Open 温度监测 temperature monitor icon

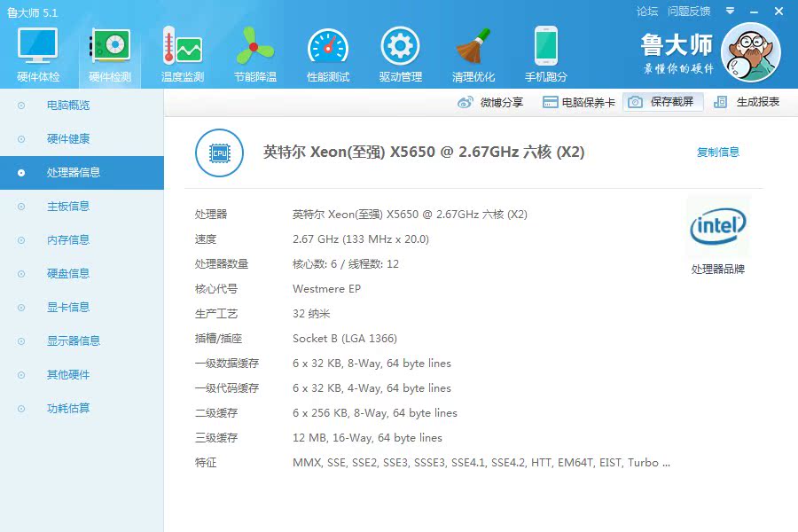point(182,45)
